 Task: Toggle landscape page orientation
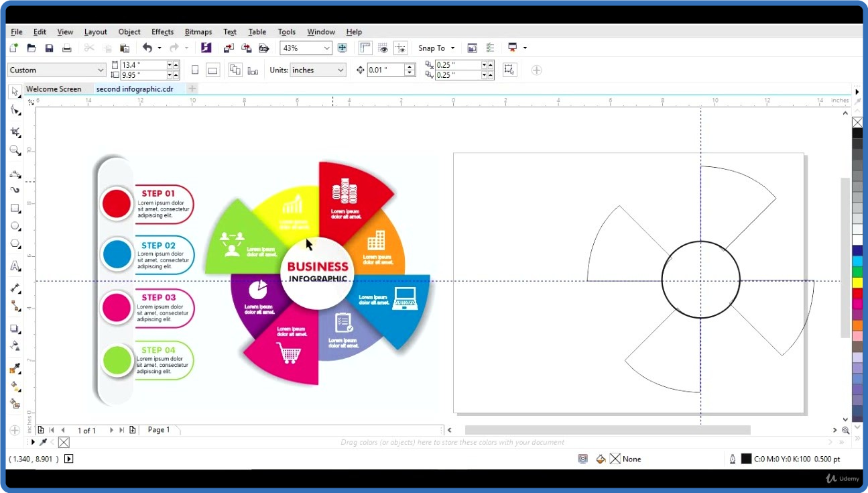212,70
